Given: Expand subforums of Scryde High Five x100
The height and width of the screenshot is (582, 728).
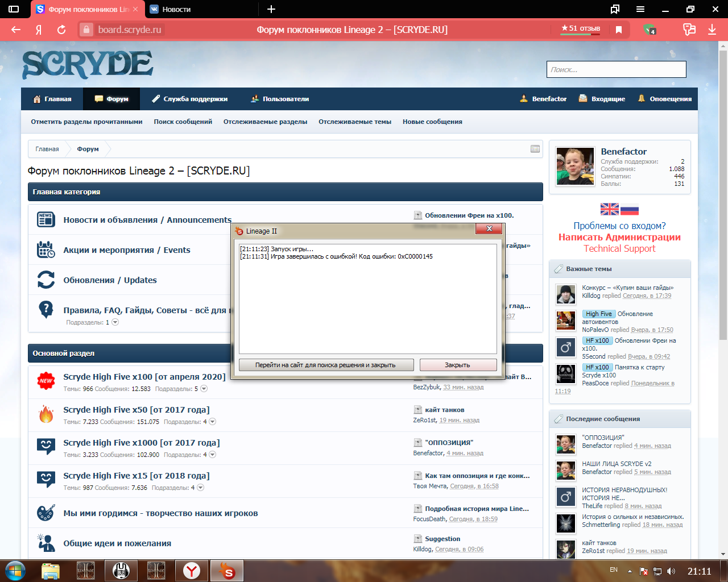Looking at the screenshot, I should [x=204, y=389].
